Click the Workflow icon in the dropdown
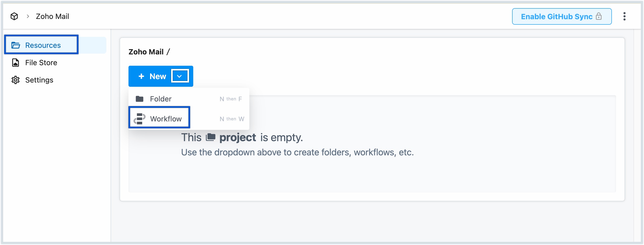The image size is (644, 245). pos(140,119)
